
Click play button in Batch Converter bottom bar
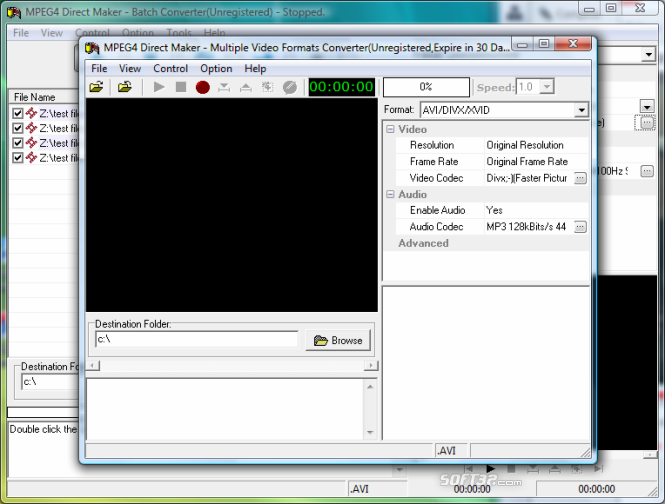coord(490,469)
